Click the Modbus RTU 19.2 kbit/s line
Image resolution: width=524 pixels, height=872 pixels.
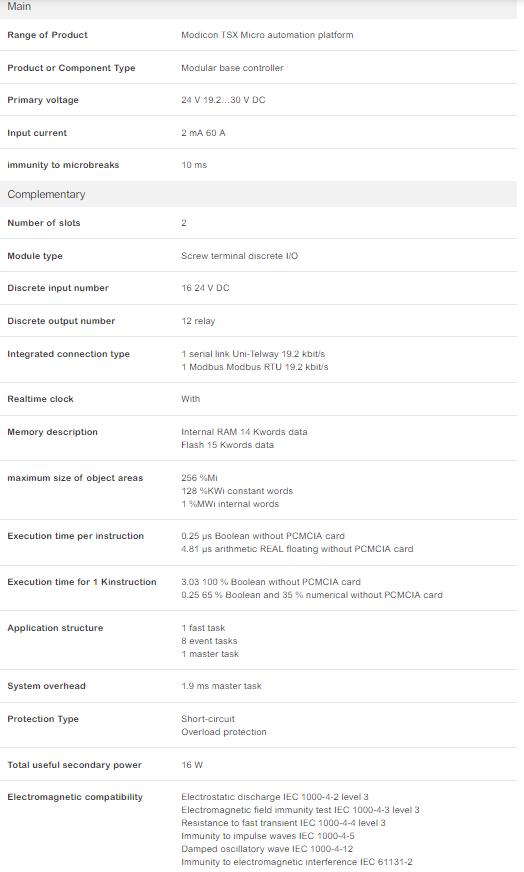coord(255,367)
